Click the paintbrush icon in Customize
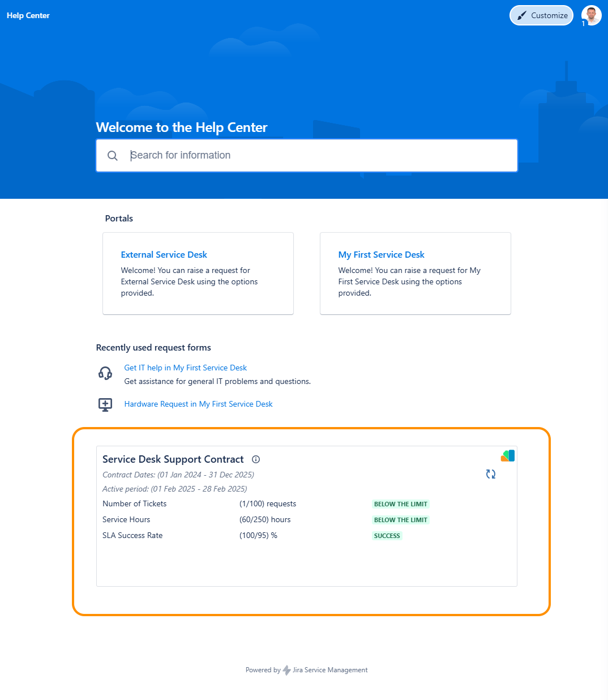This screenshot has height=700, width=608. (x=522, y=16)
